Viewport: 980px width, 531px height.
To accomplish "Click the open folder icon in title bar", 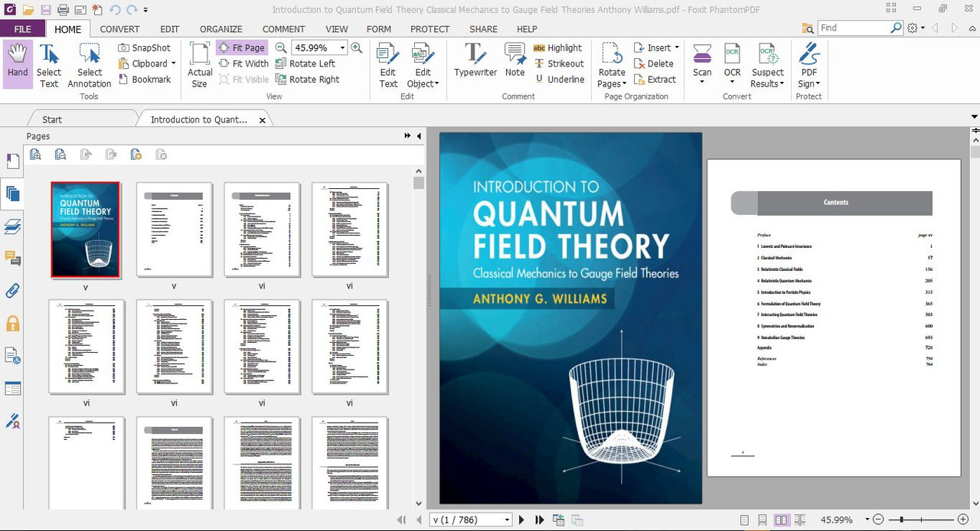I will point(28,10).
